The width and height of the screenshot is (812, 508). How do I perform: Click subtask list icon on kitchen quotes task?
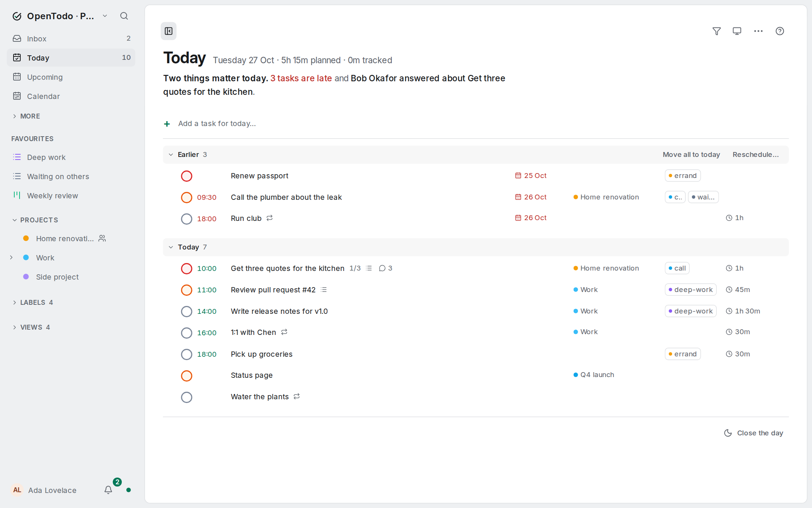click(x=369, y=268)
